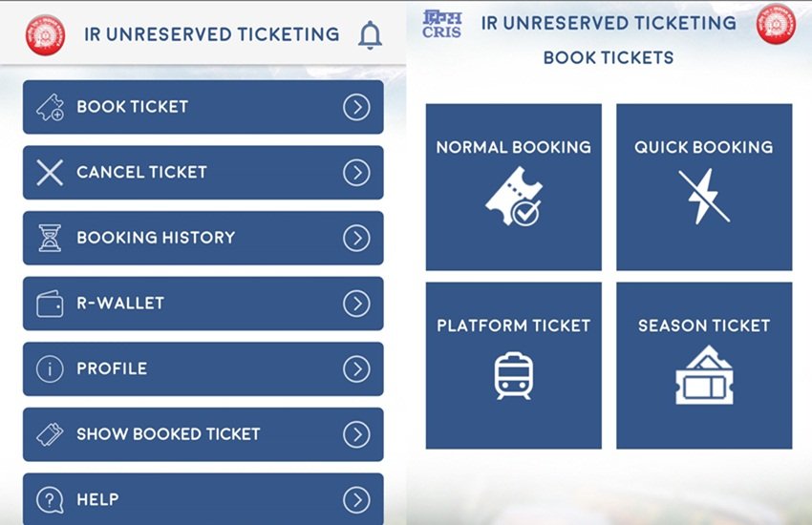This screenshot has width=812, height=525.
Task: Tap the CRIS logo
Action: [441, 24]
